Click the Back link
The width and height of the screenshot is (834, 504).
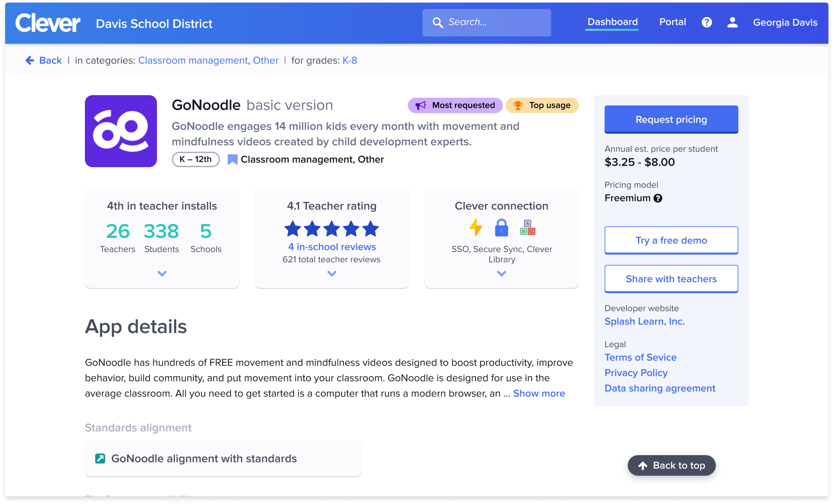(x=51, y=60)
